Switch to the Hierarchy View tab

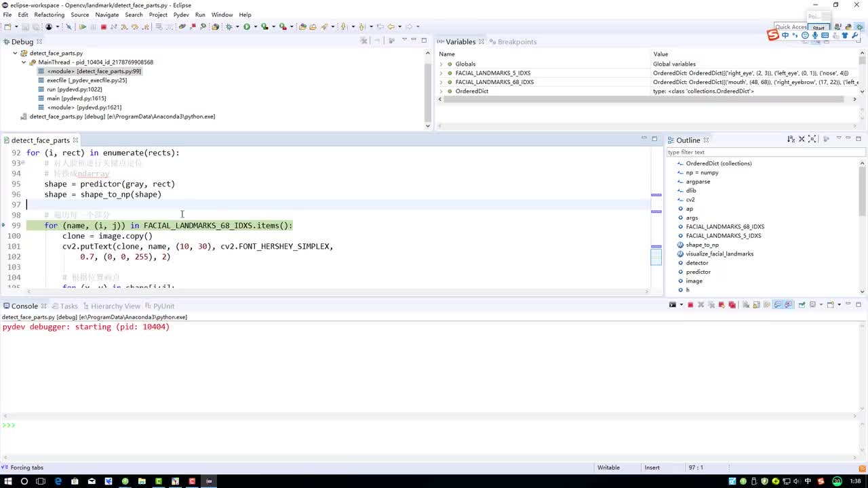[111, 306]
